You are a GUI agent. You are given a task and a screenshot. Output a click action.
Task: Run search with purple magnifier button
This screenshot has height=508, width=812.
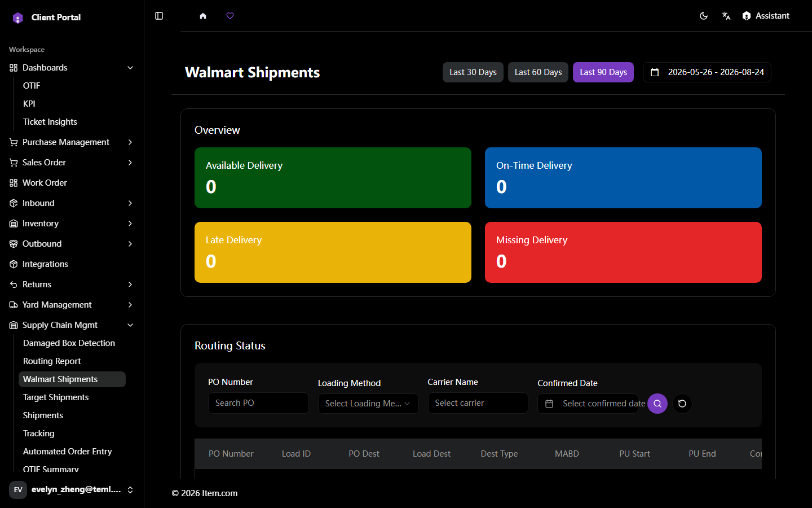[657, 404]
